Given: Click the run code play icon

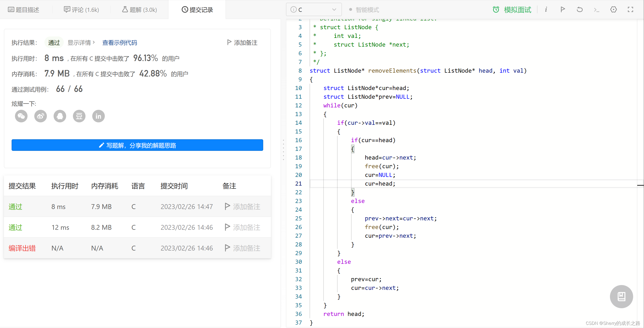Looking at the screenshot, I should [562, 9].
